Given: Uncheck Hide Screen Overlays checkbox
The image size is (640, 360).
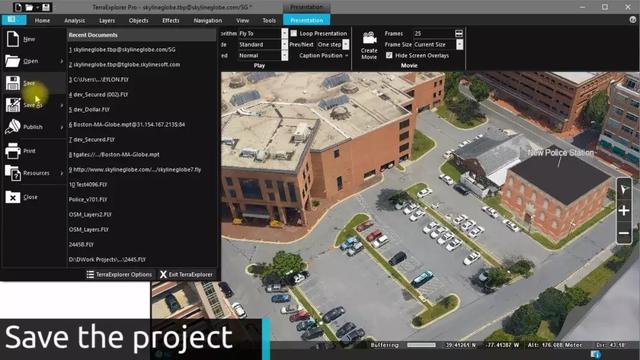Looking at the screenshot, I should coord(389,55).
